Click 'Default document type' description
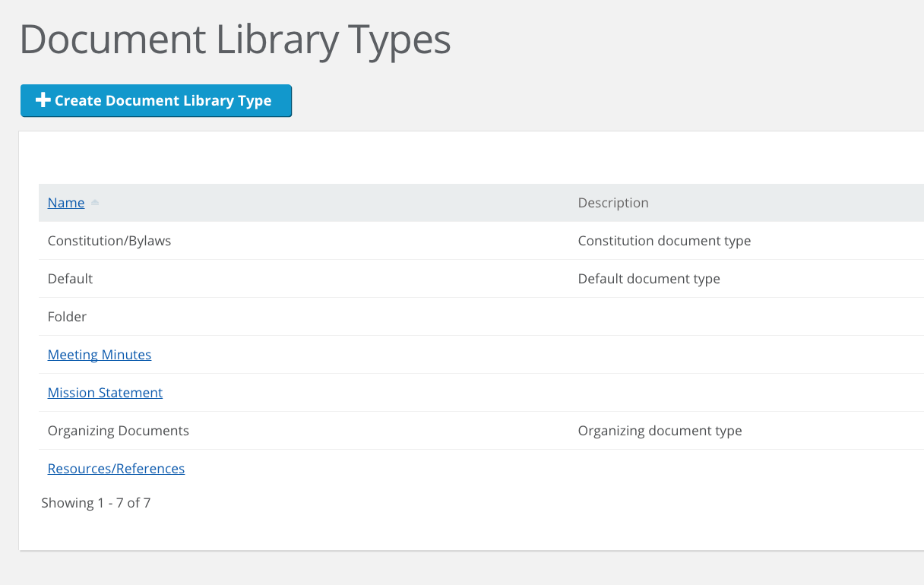Screen dimensions: 924x585 pyautogui.click(x=649, y=279)
